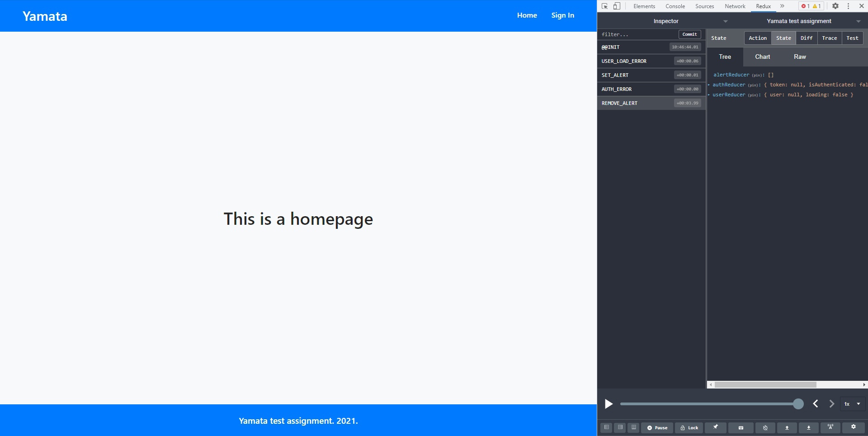The height and width of the screenshot is (436, 868).
Task: Switch to the Chart state tab
Action: tap(762, 57)
